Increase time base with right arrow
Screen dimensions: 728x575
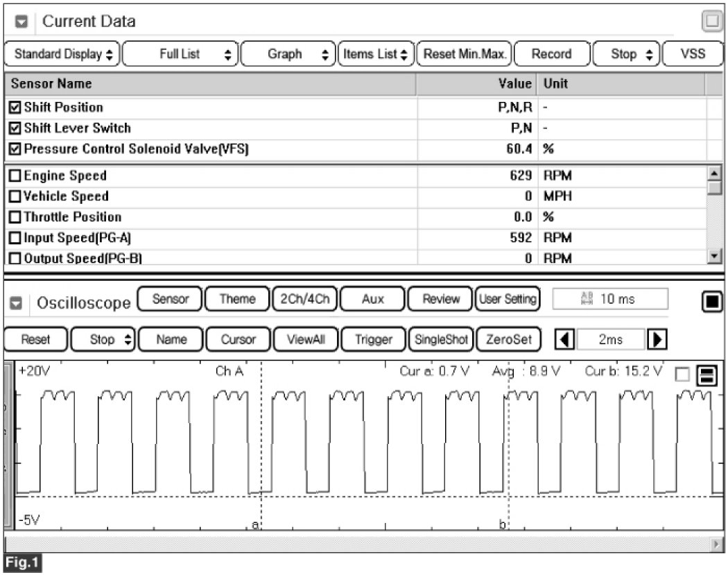pyautogui.click(x=655, y=340)
